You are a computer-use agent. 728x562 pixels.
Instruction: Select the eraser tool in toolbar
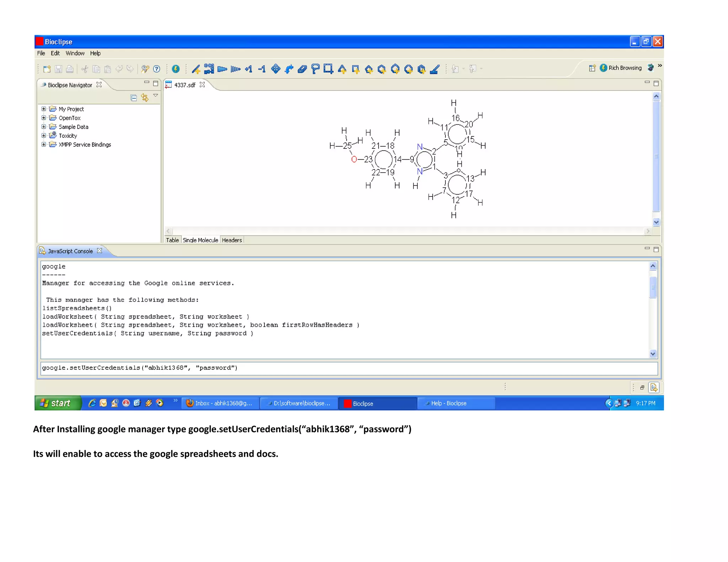pos(302,69)
